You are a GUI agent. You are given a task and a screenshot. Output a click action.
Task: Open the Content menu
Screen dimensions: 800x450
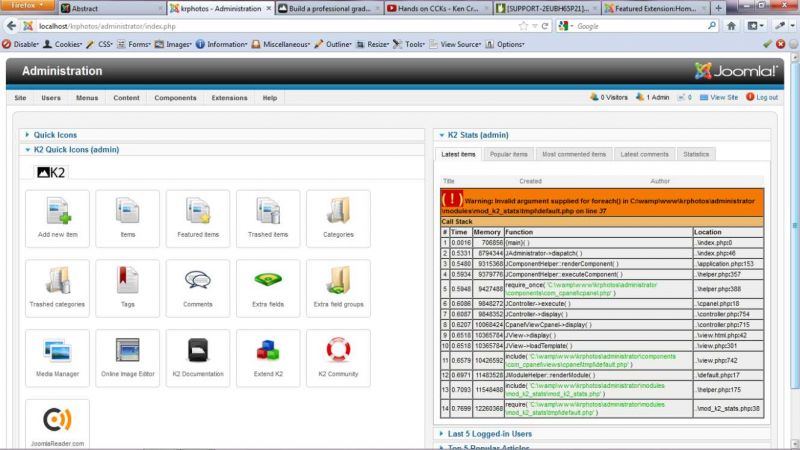(x=127, y=97)
